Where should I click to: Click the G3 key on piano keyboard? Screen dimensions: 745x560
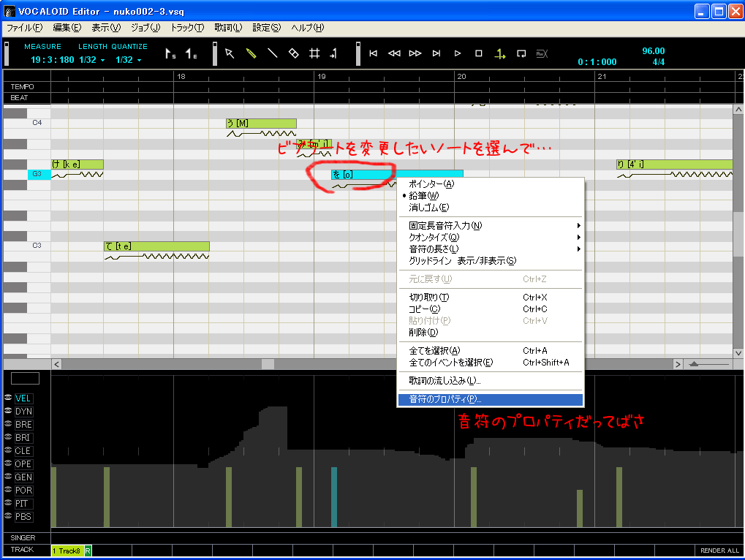pos(39,174)
